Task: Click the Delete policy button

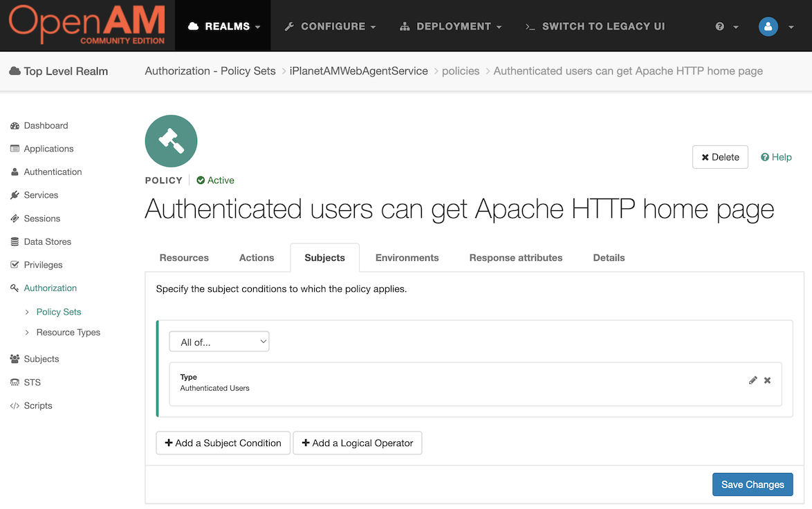Action: pos(720,157)
